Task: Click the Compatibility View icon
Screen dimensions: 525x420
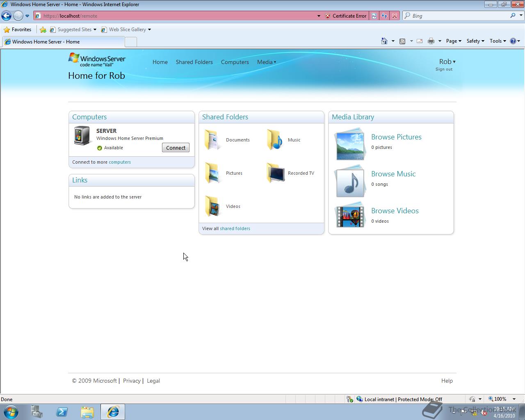Action: point(374,16)
